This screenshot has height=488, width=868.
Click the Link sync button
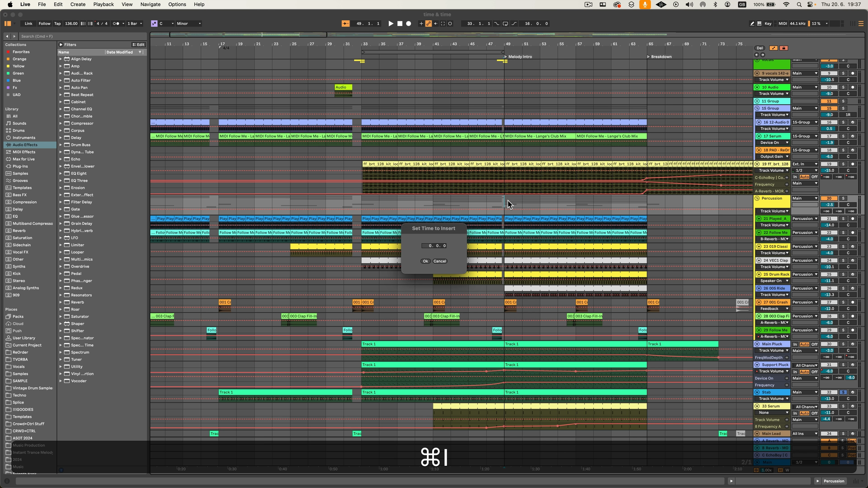tap(28, 23)
